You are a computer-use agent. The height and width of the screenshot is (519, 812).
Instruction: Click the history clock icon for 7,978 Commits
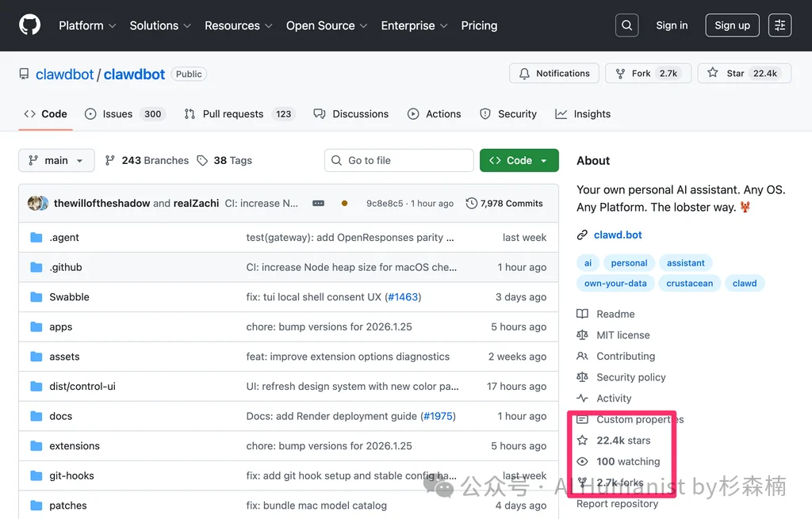(472, 204)
